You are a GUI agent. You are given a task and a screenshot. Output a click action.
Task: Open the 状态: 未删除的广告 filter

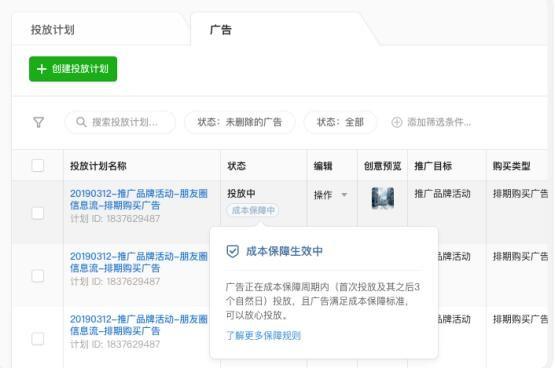point(240,122)
